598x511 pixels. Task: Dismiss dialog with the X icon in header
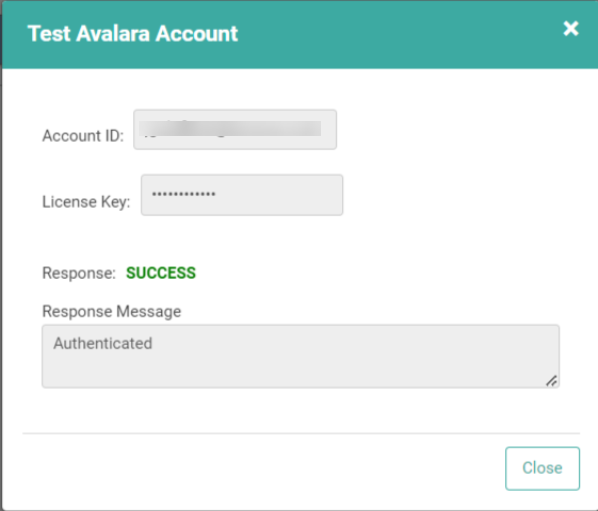tap(571, 29)
